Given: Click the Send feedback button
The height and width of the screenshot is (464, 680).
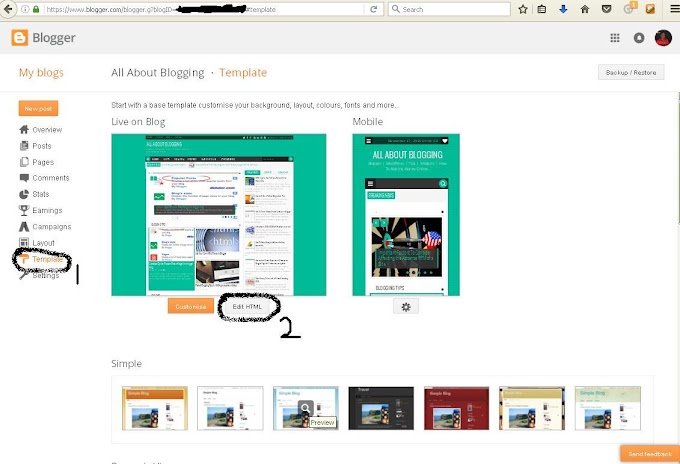Looking at the screenshot, I should coord(650,454).
